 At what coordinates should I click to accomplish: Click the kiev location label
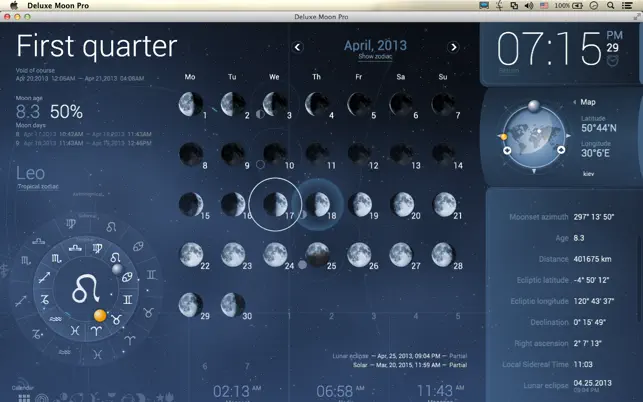click(588, 174)
